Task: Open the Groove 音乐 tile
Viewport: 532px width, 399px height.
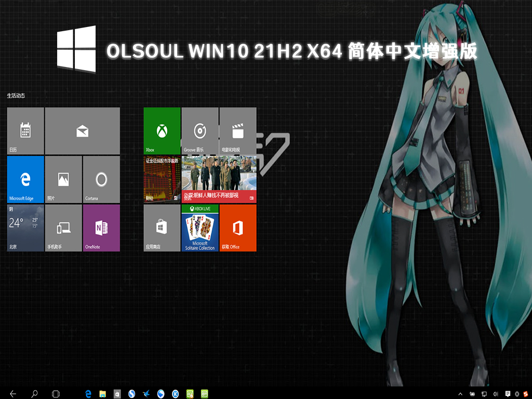Action: click(199, 131)
